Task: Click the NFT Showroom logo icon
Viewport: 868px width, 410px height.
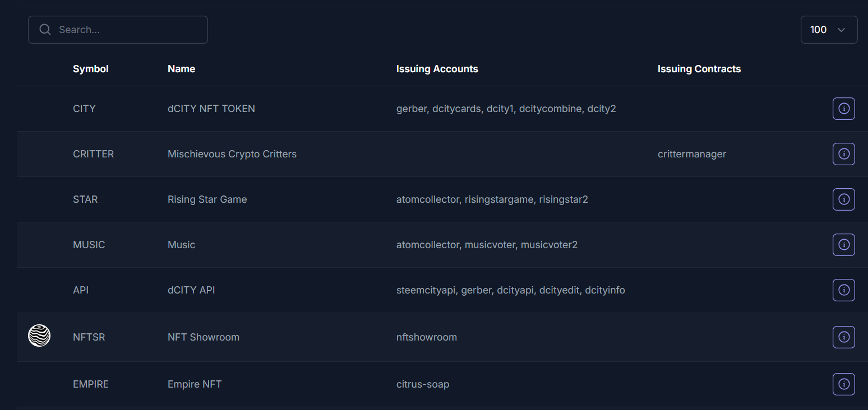Action: (39, 336)
